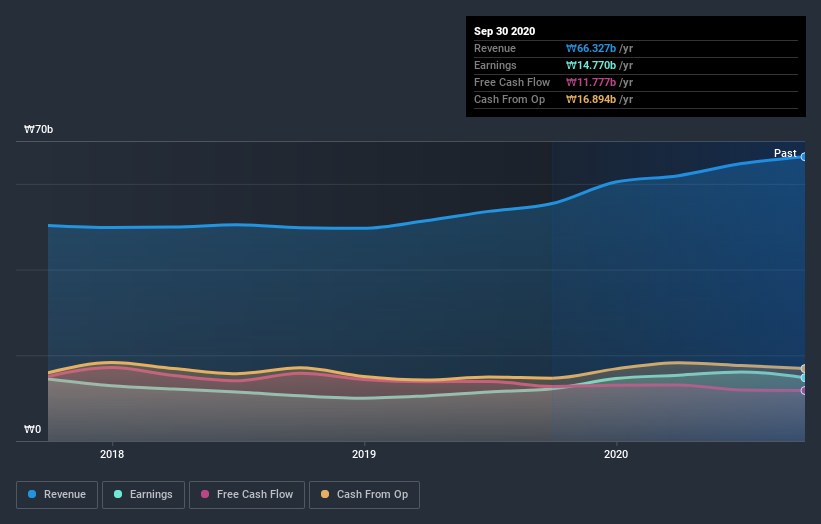821x524 pixels.
Task: Click the ₩0 y-axis label
Action: tap(32, 430)
